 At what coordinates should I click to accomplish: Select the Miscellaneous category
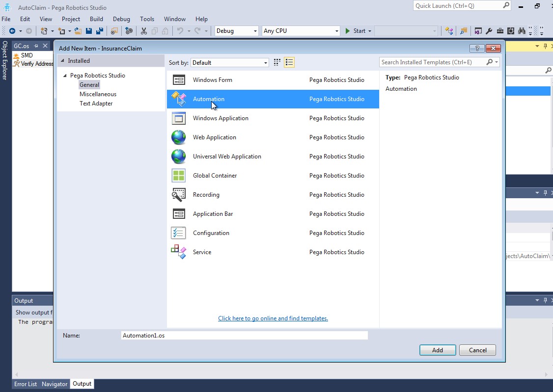pos(98,94)
